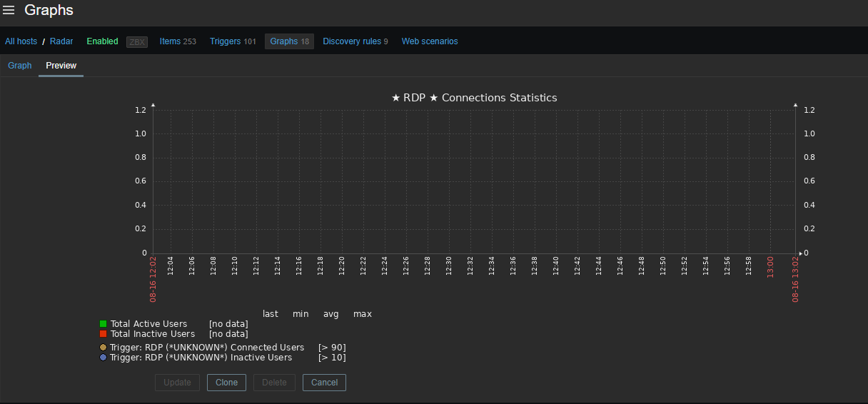Go to All hosts link
Screen dimensions: 868x404
pos(21,41)
